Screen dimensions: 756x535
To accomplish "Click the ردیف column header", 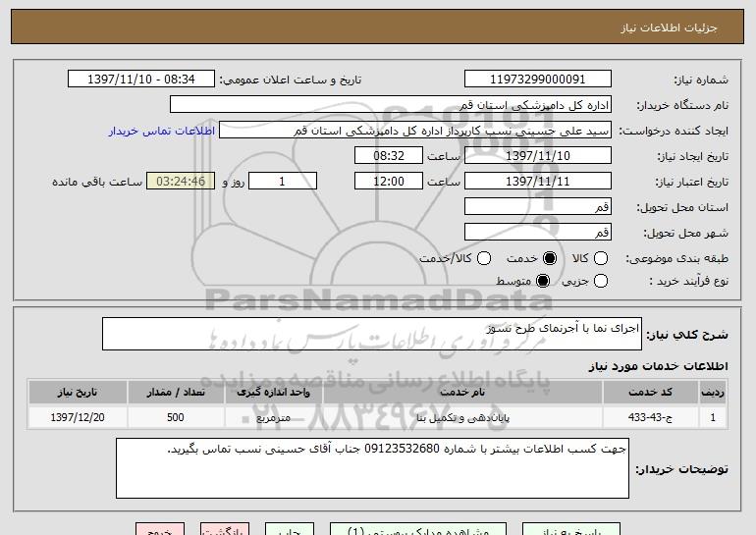I will 713,393.
